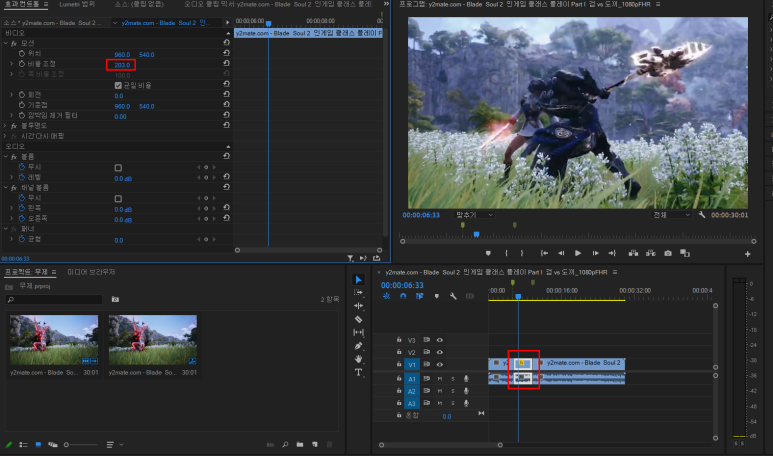Toggle V1 track output eye
The image size is (773, 456).
coord(440,364)
